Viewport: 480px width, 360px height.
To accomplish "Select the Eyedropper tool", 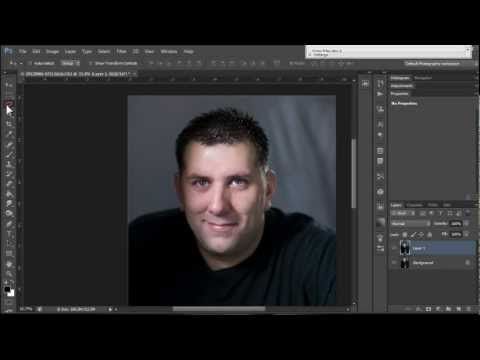I will (x=9, y=134).
